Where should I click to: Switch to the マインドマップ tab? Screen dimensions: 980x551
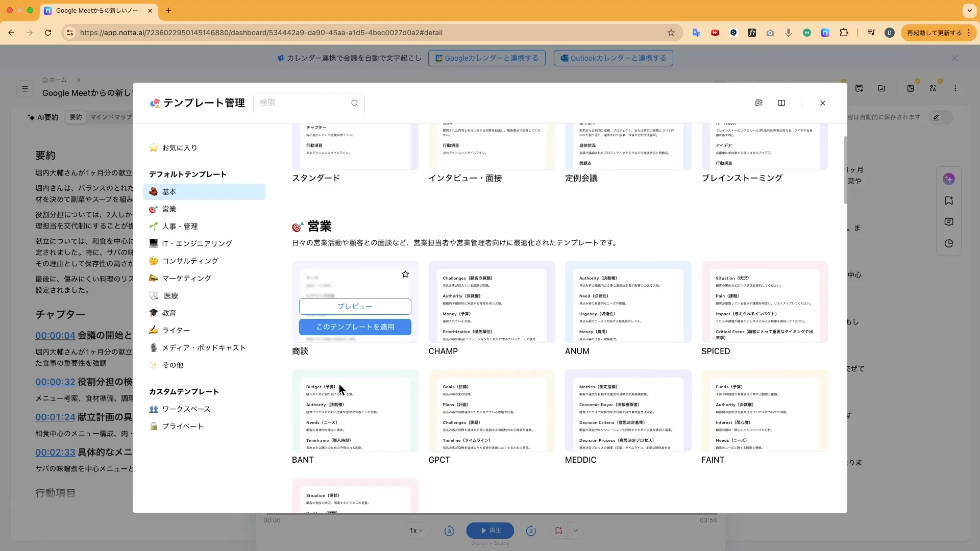(x=111, y=117)
